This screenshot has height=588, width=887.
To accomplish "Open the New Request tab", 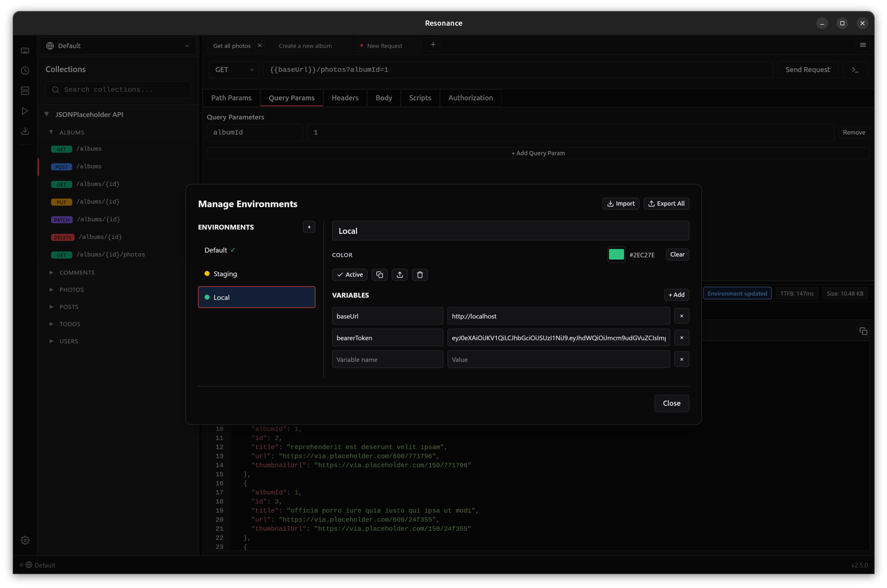I will coord(385,46).
